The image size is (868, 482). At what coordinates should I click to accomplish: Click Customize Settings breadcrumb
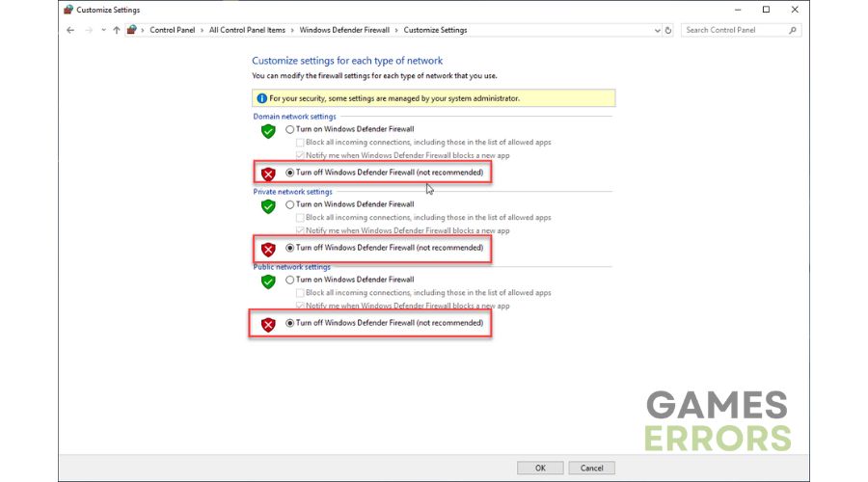[x=435, y=30]
